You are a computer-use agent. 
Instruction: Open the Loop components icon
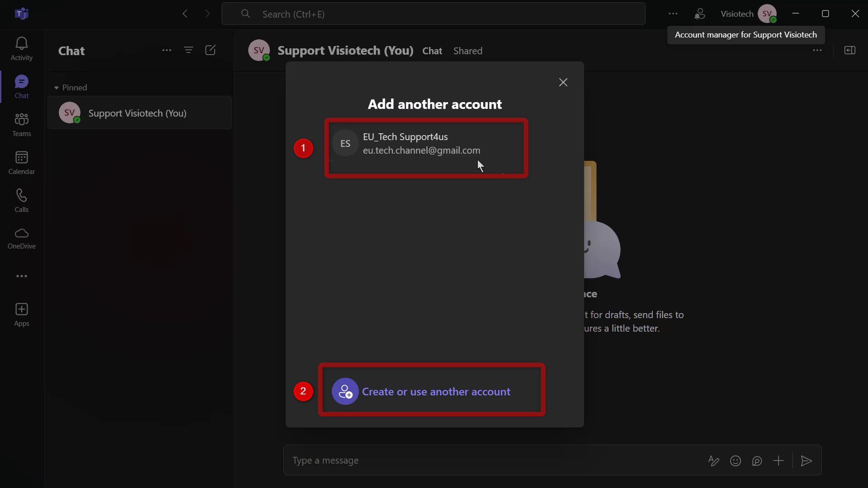click(x=757, y=460)
